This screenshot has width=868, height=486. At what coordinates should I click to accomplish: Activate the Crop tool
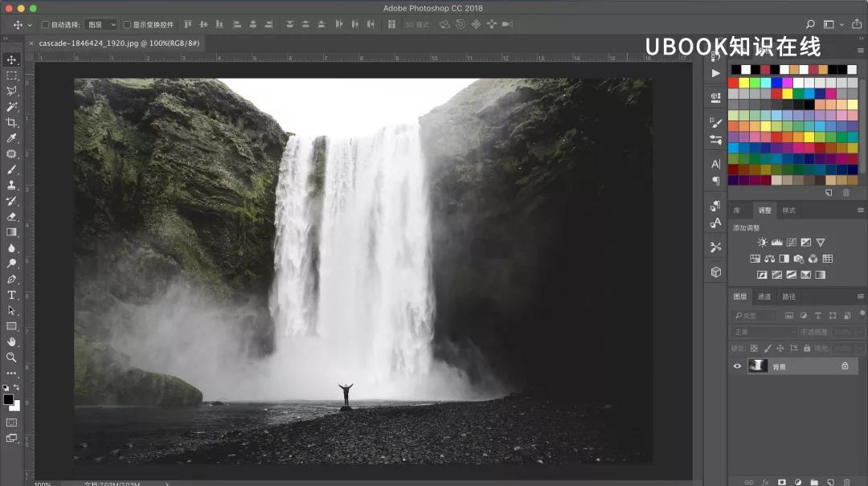(x=11, y=122)
